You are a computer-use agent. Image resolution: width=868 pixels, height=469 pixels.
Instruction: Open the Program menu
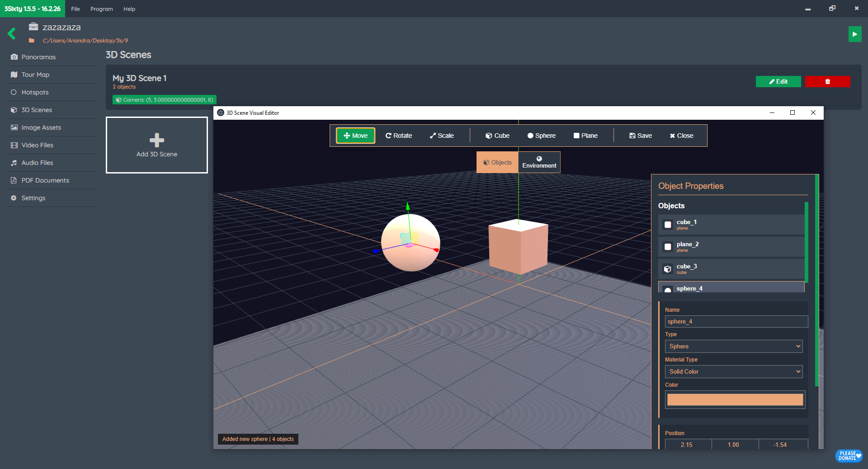click(101, 9)
